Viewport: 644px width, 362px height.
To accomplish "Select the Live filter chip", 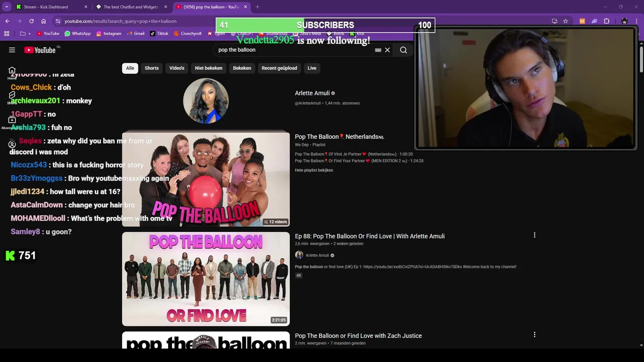I will (312, 68).
